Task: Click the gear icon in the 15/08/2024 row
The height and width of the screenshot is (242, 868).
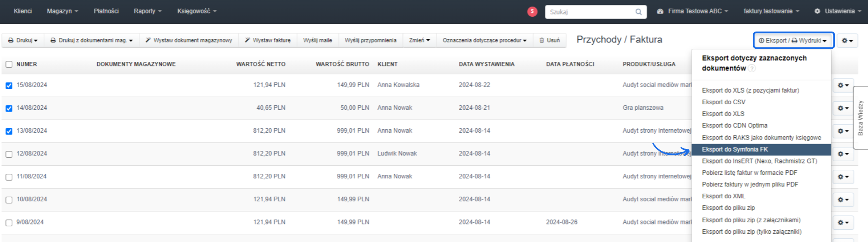Action: [x=843, y=85]
